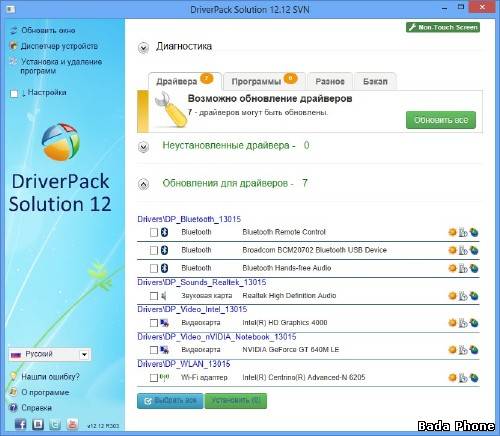Open Device Manager via its sidebar icon
Image resolution: width=500 pixels, height=436 pixels.
pos(13,46)
